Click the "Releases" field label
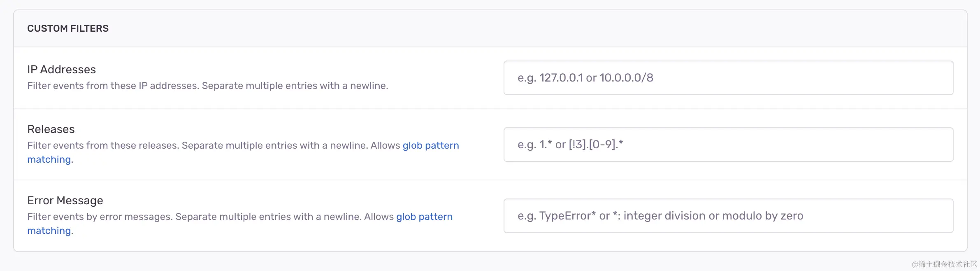The image size is (980, 271). click(x=51, y=129)
